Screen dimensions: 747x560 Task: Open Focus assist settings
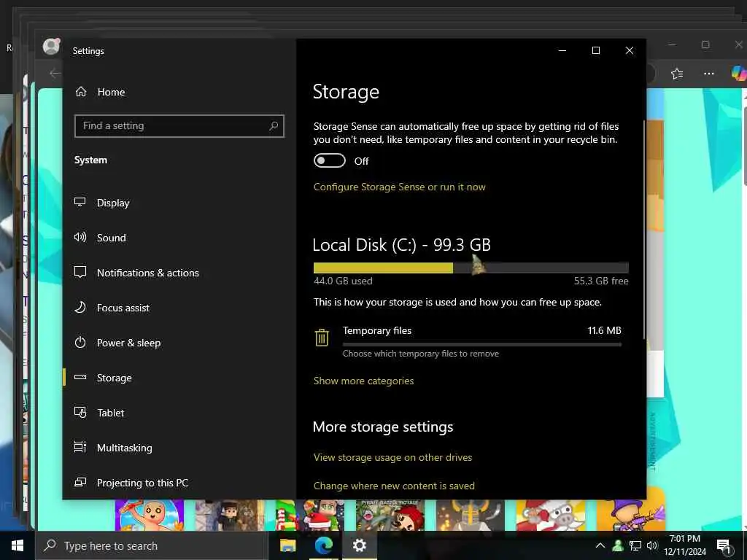click(x=123, y=308)
